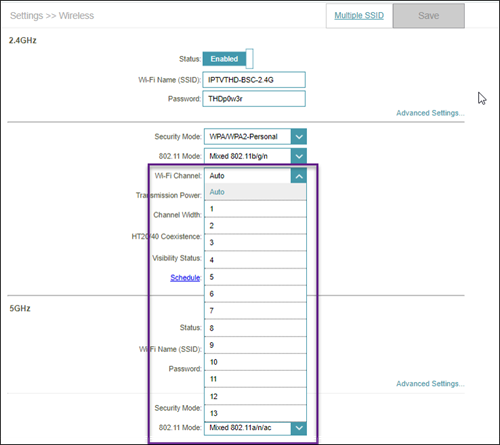Pick channel 11 in the dropdown list
Viewport: 500px width, 445px height.
point(255,379)
